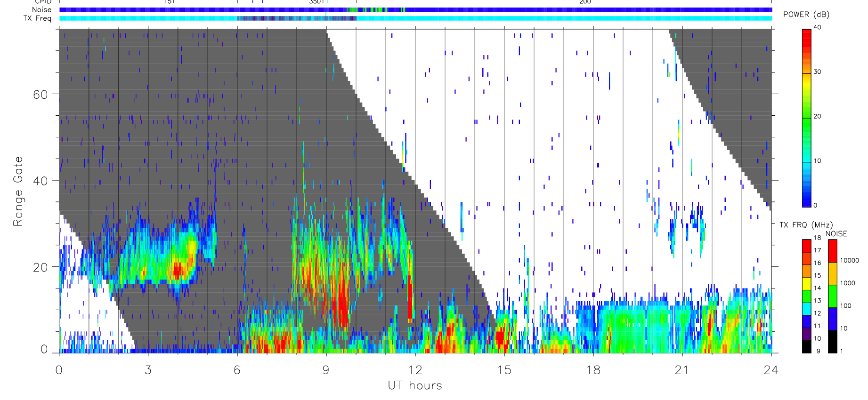
Task: Click the POWER (dB) legend title
Action: coord(806,15)
